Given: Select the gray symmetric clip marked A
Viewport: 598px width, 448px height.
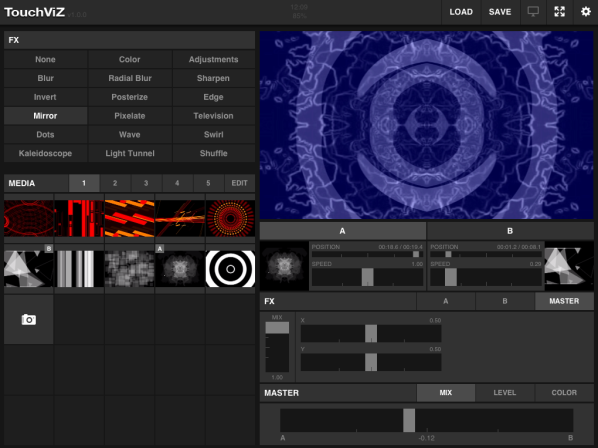Looking at the screenshot, I should coord(180,268).
